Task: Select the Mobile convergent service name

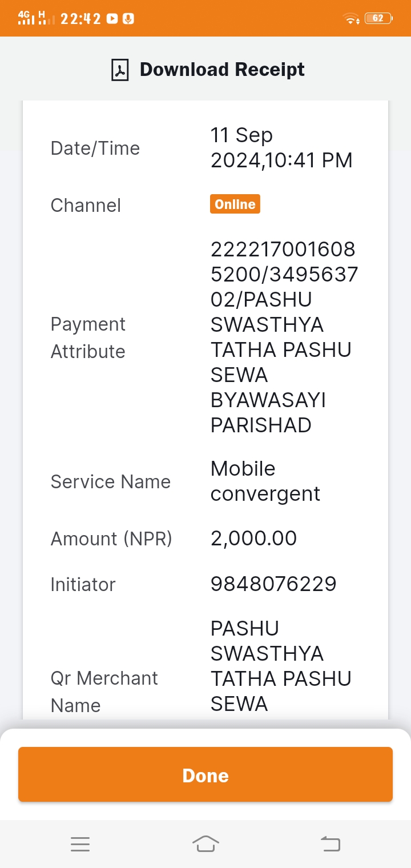Action: point(265,481)
